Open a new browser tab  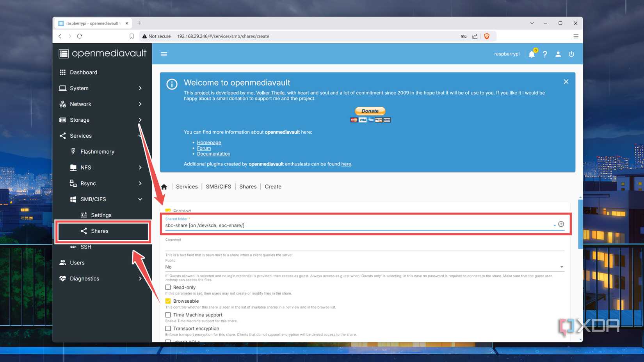tap(139, 23)
